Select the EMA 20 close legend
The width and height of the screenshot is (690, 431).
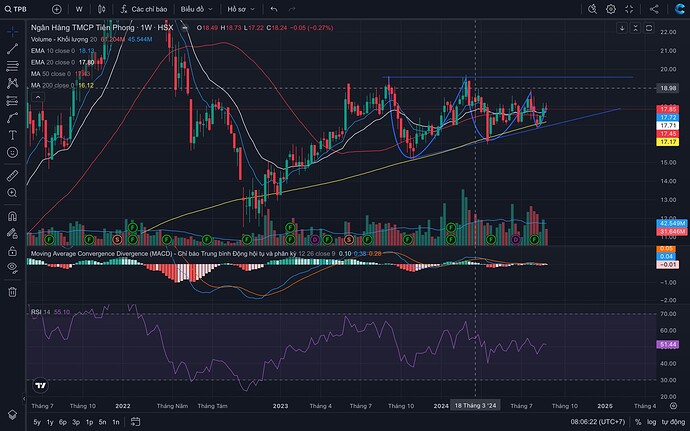point(53,62)
